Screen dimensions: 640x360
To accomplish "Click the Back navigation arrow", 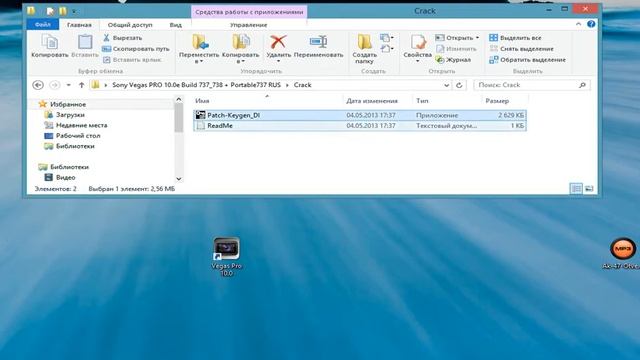I will click(38, 85).
